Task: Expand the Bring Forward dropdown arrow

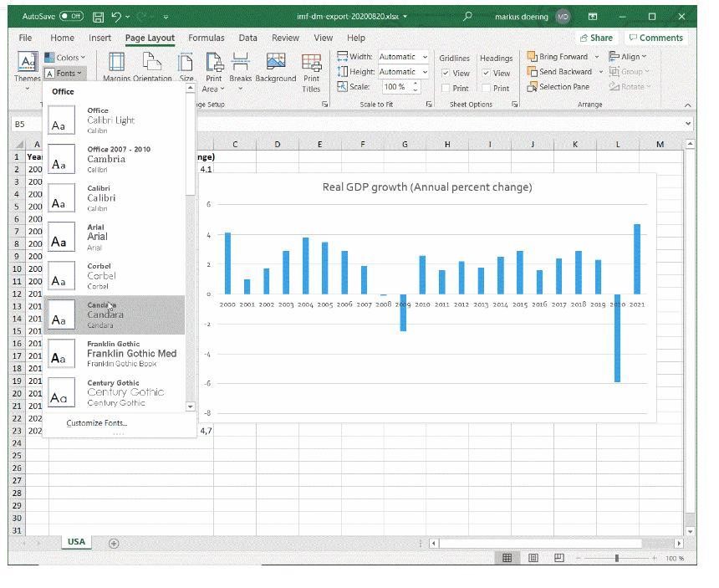Action: click(596, 57)
